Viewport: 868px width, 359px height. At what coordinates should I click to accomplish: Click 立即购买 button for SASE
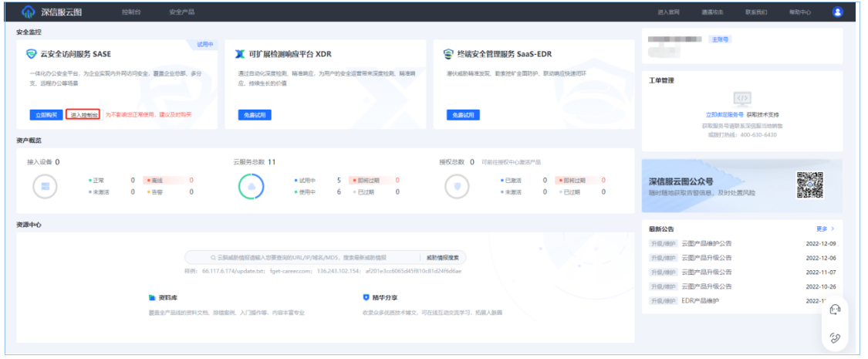(45, 114)
